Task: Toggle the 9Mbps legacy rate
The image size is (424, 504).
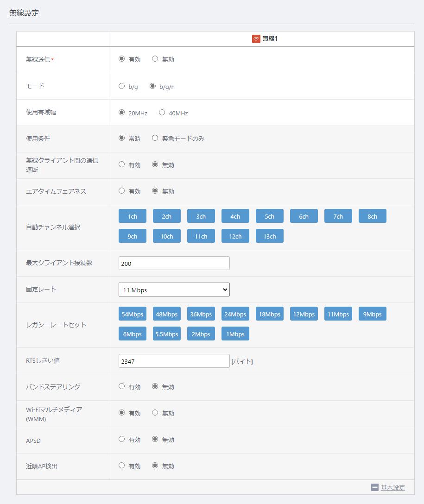Action: [x=372, y=314]
